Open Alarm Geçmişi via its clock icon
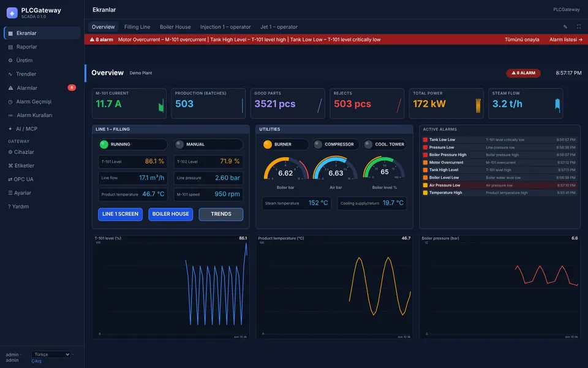The image size is (588, 368). [10, 102]
